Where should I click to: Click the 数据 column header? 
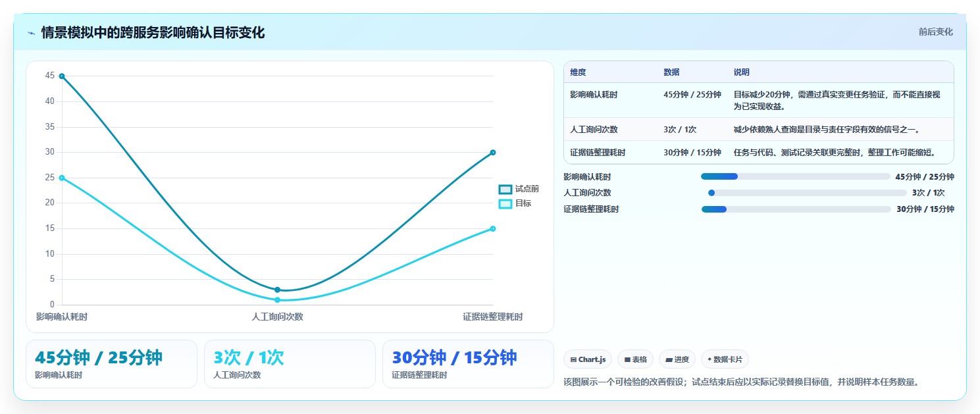coord(671,72)
